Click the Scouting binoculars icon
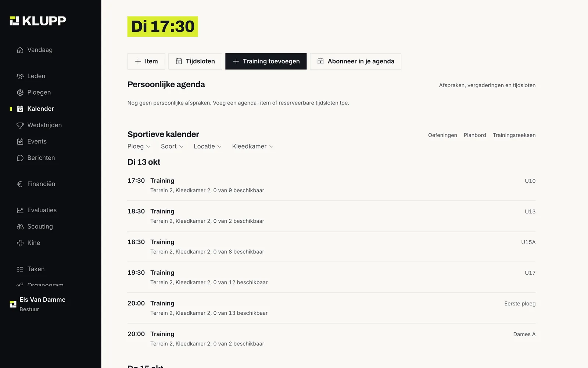The width and height of the screenshot is (588, 368). (20, 227)
